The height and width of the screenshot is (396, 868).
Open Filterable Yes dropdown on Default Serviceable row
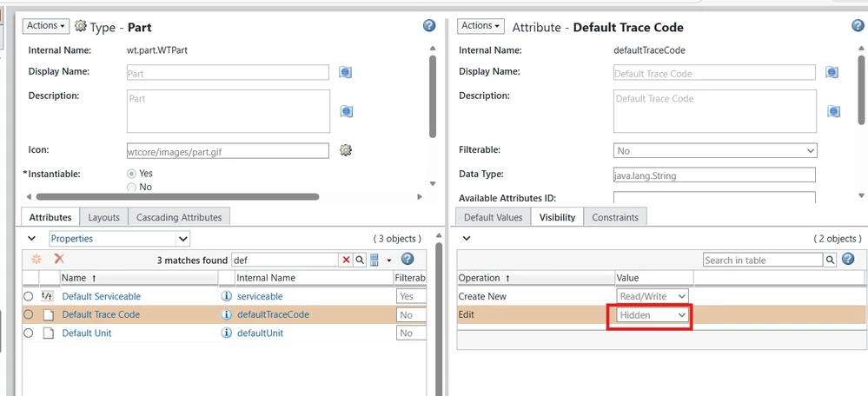(411, 296)
